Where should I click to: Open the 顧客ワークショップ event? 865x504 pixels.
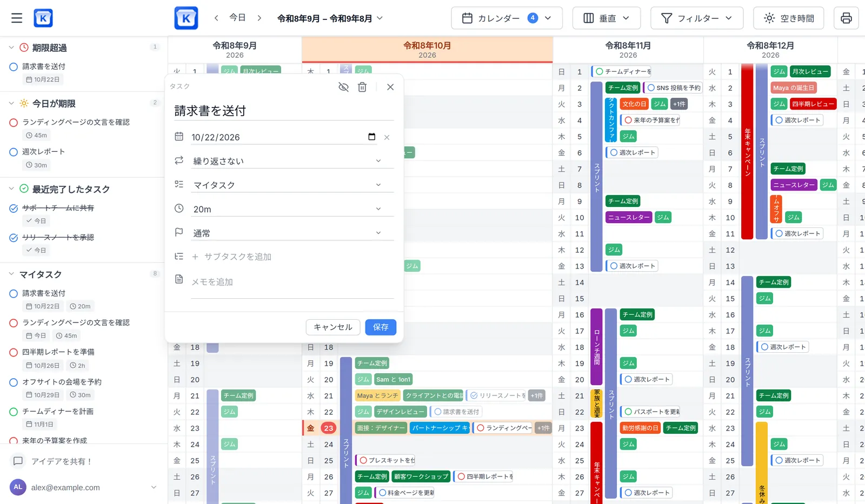421,476
